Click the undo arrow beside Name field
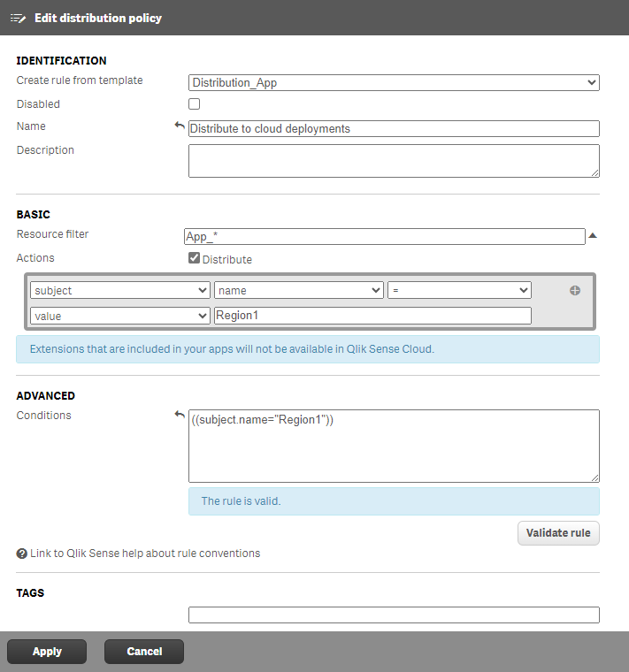This screenshot has height=672, width=629. (x=180, y=126)
